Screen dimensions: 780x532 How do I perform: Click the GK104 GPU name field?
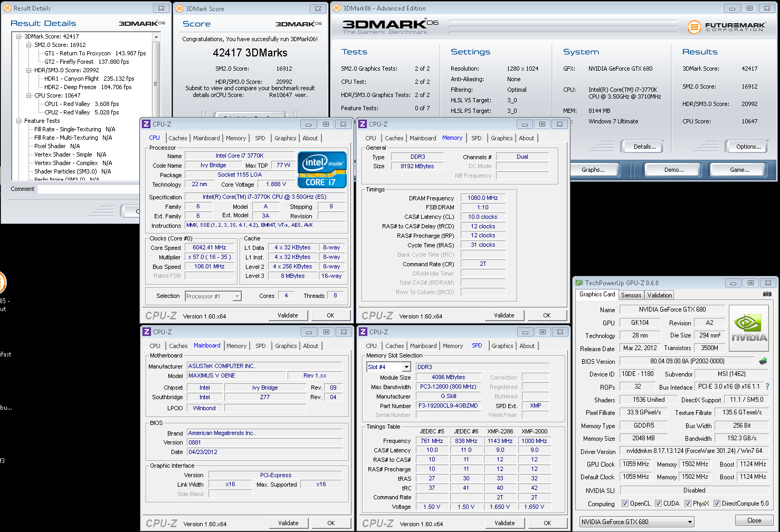(x=640, y=323)
